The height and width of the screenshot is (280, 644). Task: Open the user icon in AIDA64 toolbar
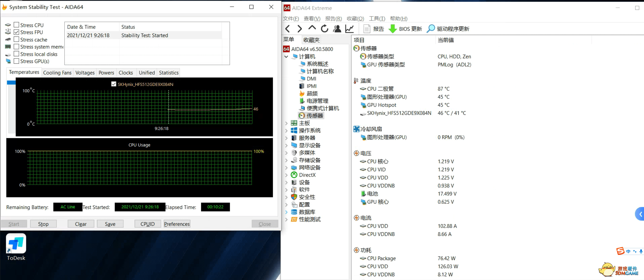click(x=337, y=29)
